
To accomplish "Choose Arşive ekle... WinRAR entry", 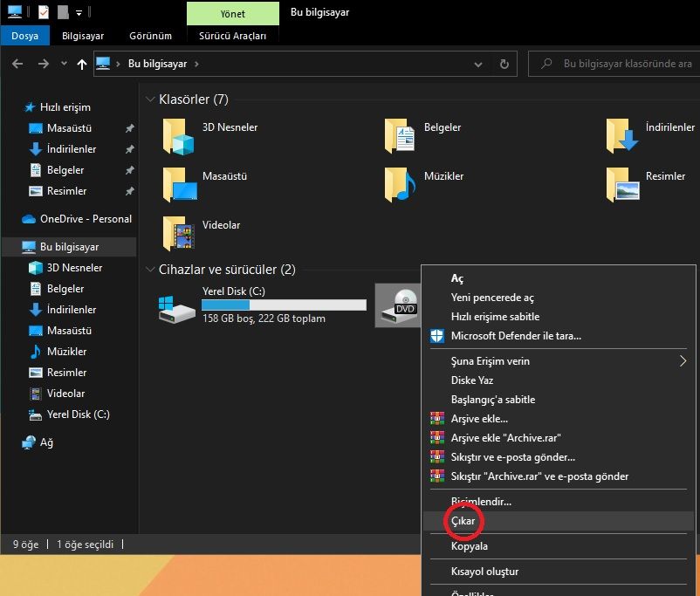I will 558,419.
